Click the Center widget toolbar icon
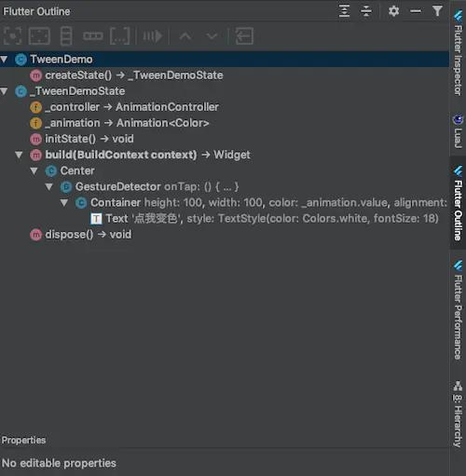This screenshot has width=466, height=476. [x=12, y=36]
